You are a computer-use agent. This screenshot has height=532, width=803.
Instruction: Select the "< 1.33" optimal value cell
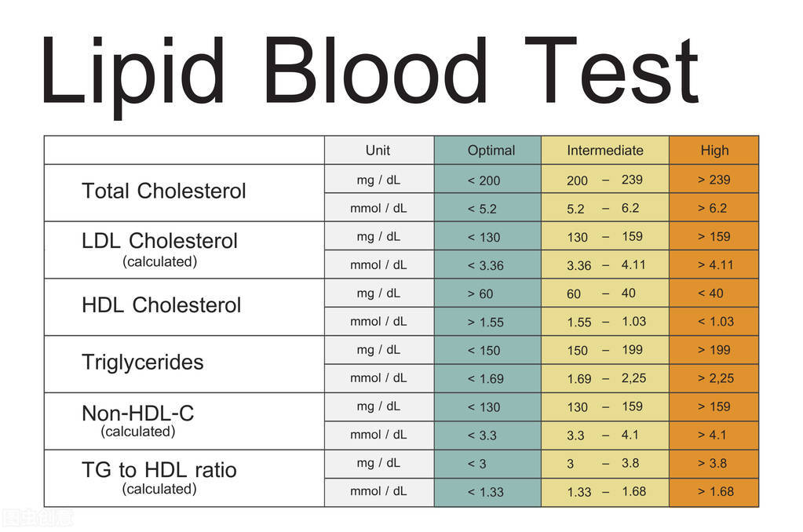pyautogui.click(x=485, y=492)
